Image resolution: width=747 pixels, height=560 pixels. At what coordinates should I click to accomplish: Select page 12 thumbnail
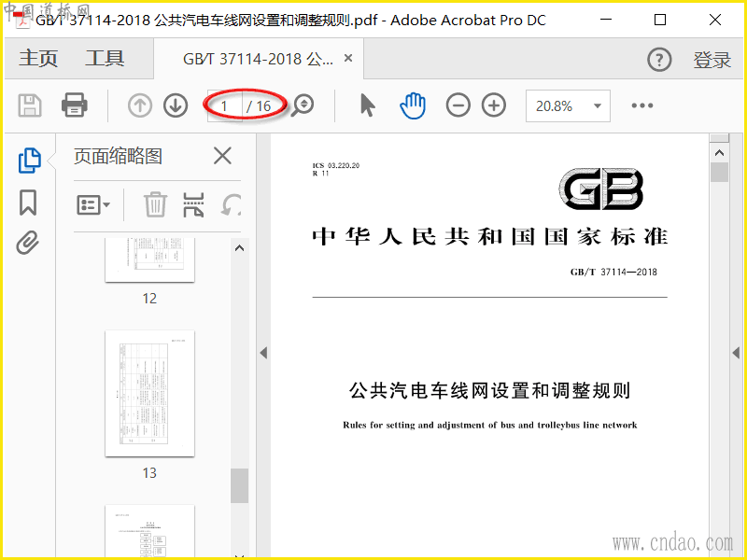pyautogui.click(x=149, y=260)
